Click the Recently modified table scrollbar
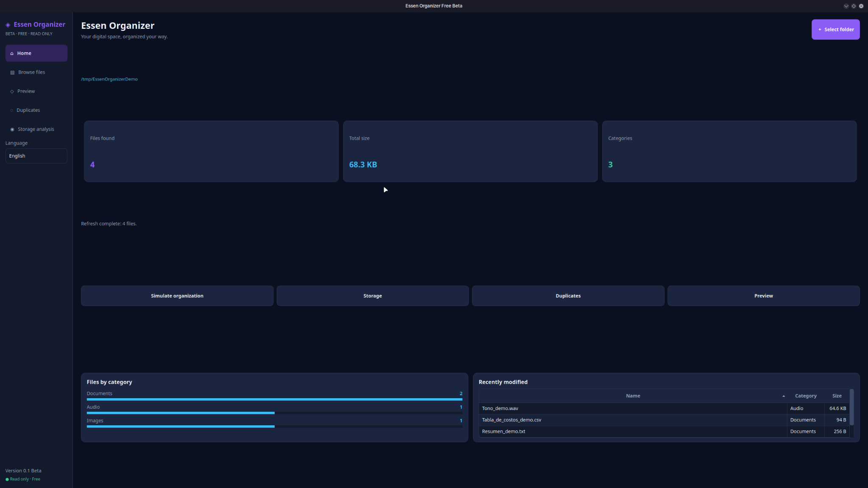The image size is (868, 488). click(x=851, y=408)
